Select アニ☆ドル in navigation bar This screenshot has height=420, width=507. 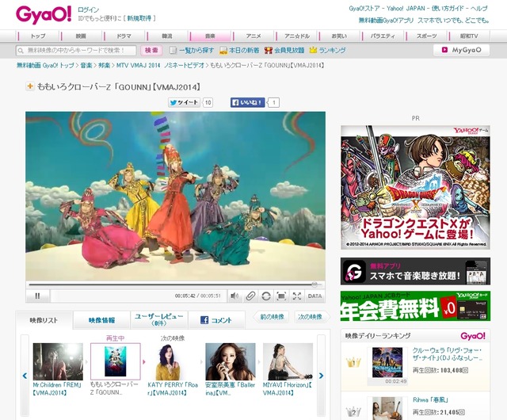[296, 36]
